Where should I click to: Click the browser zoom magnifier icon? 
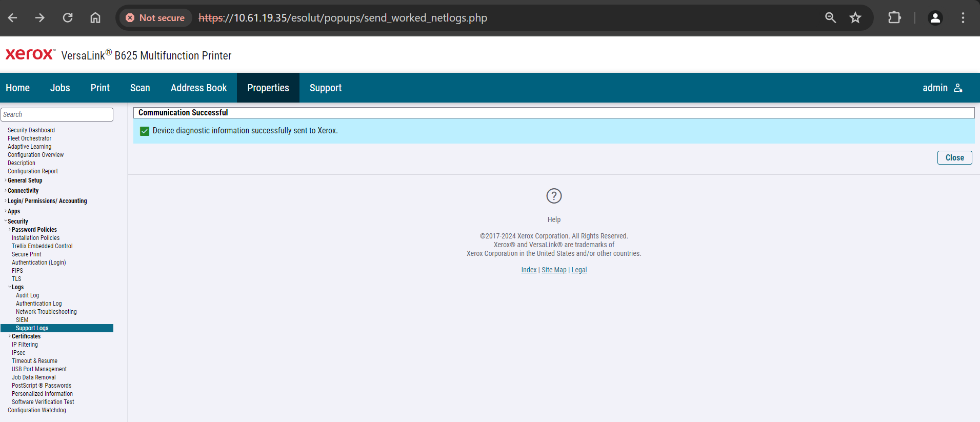point(830,18)
